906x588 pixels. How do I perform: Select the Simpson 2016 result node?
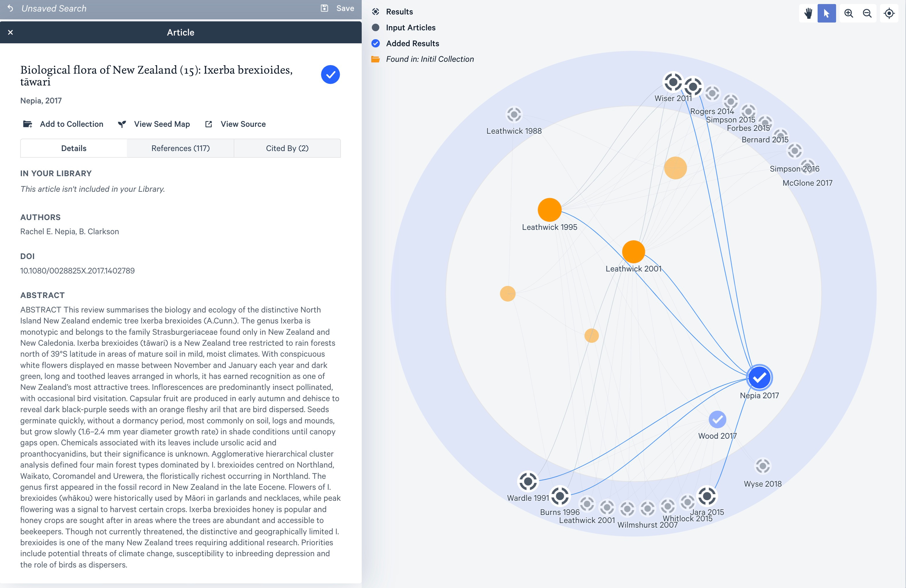(x=794, y=151)
